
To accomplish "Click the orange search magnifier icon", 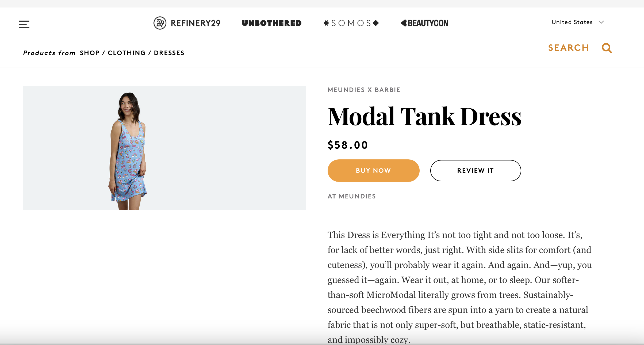I will pyautogui.click(x=607, y=48).
